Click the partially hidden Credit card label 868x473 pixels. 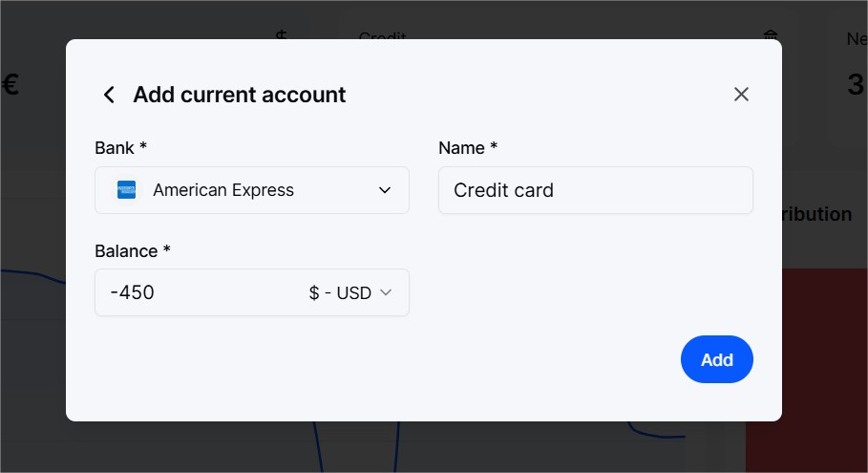click(383, 35)
